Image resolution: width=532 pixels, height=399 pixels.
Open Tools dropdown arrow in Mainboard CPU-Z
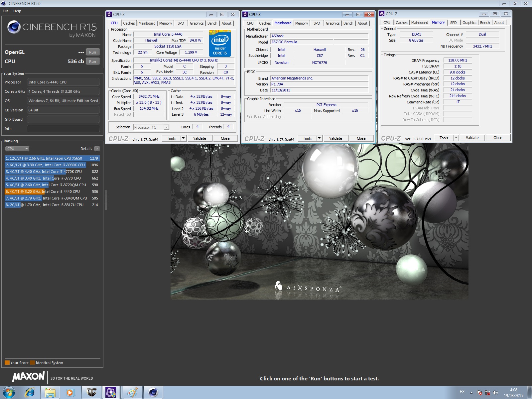[319, 138]
